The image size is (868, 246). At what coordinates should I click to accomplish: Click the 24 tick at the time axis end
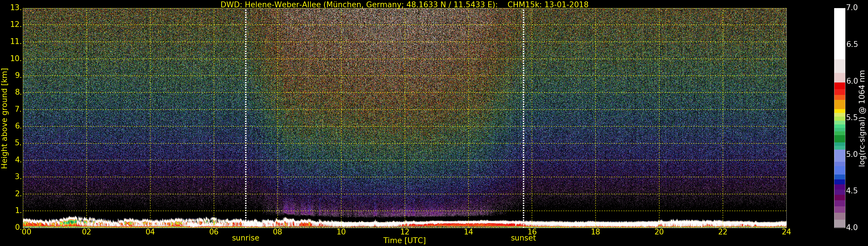click(x=786, y=232)
